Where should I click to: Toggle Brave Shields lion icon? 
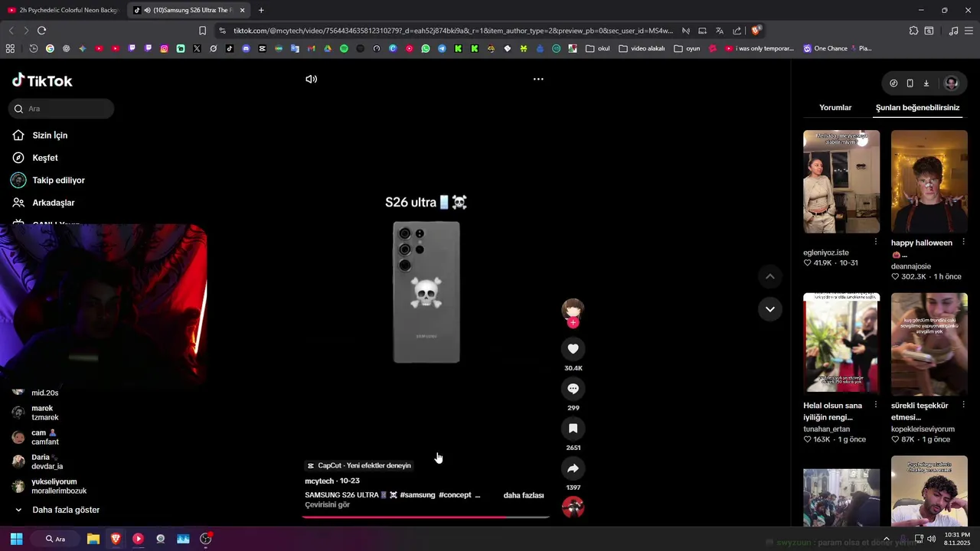coord(756,31)
